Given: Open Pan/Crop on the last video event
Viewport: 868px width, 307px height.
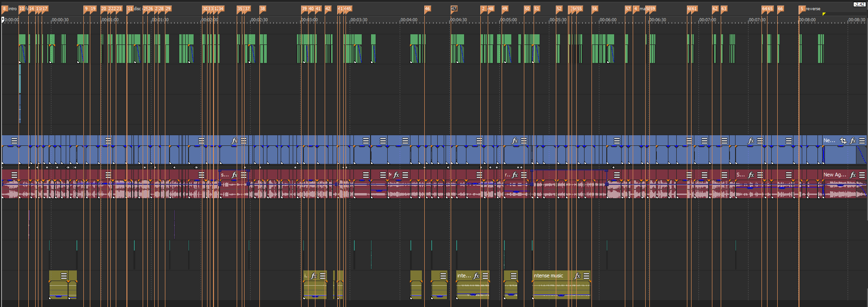Looking at the screenshot, I should click(843, 141).
